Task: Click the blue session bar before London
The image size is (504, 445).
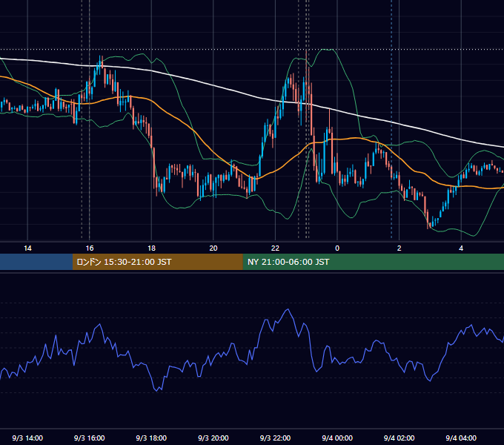Action: (x=36, y=262)
